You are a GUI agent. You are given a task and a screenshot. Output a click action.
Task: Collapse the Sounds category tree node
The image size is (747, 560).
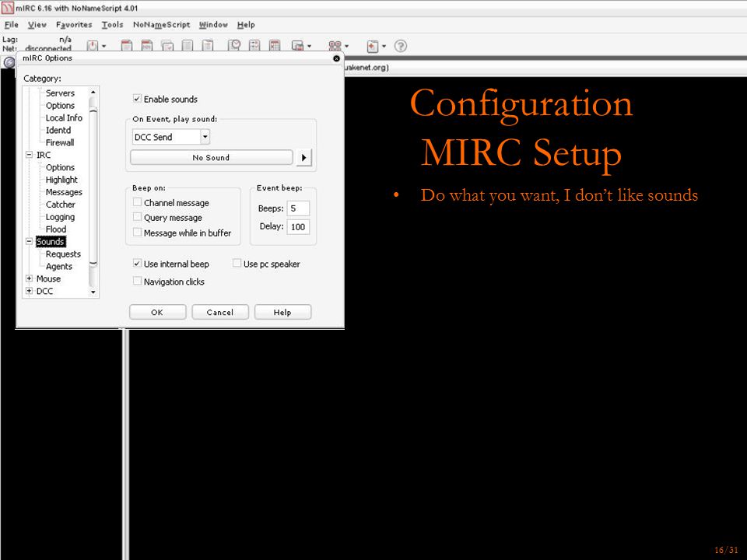tap(29, 241)
